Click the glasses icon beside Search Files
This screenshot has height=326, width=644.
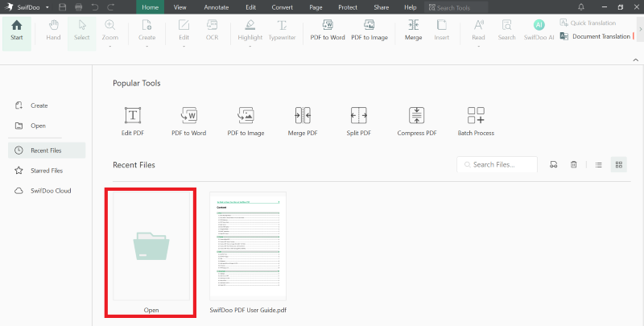click(x=553, y=165)
